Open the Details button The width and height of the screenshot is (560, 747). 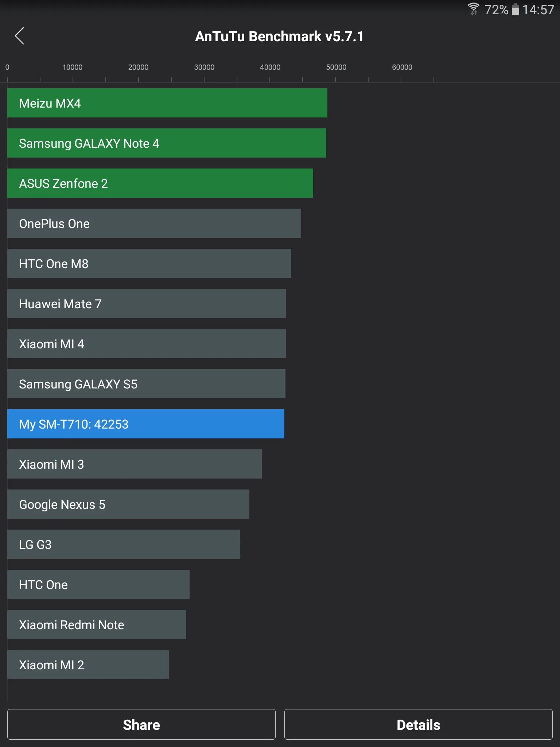[x=418, y=724]
